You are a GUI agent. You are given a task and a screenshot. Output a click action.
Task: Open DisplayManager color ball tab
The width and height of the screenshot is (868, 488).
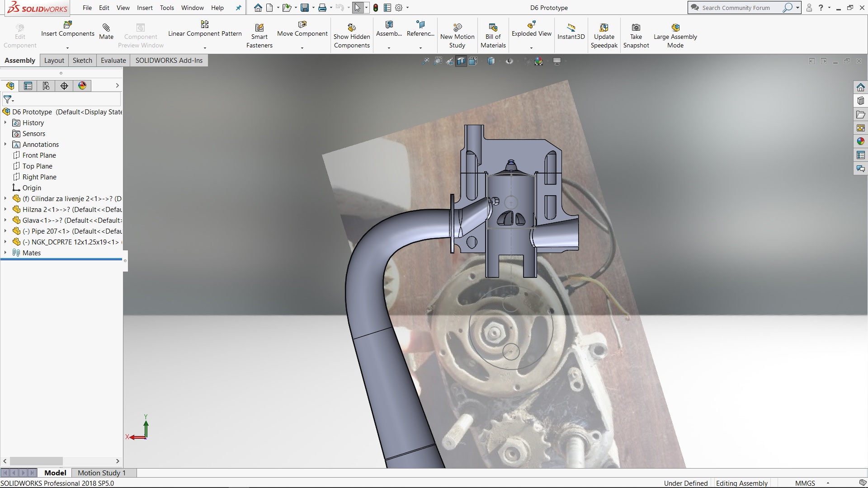pos(82,86)
